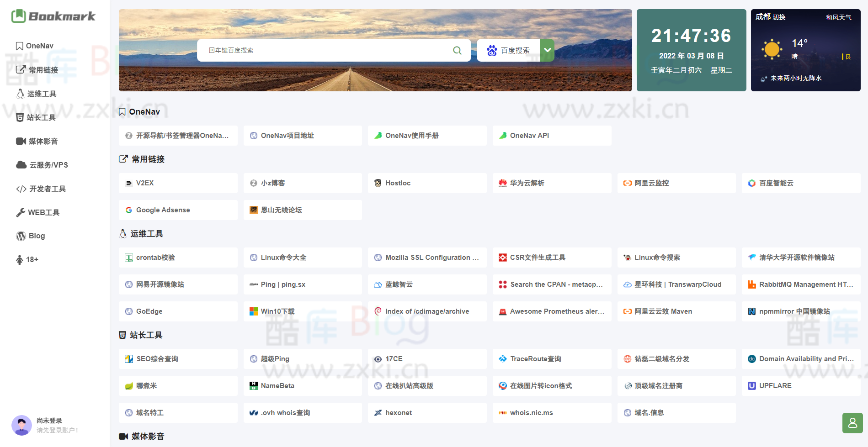Click the WEB工具 wrench icon
The width and height of the screenshot is (868, 447).
click(20, 212)
